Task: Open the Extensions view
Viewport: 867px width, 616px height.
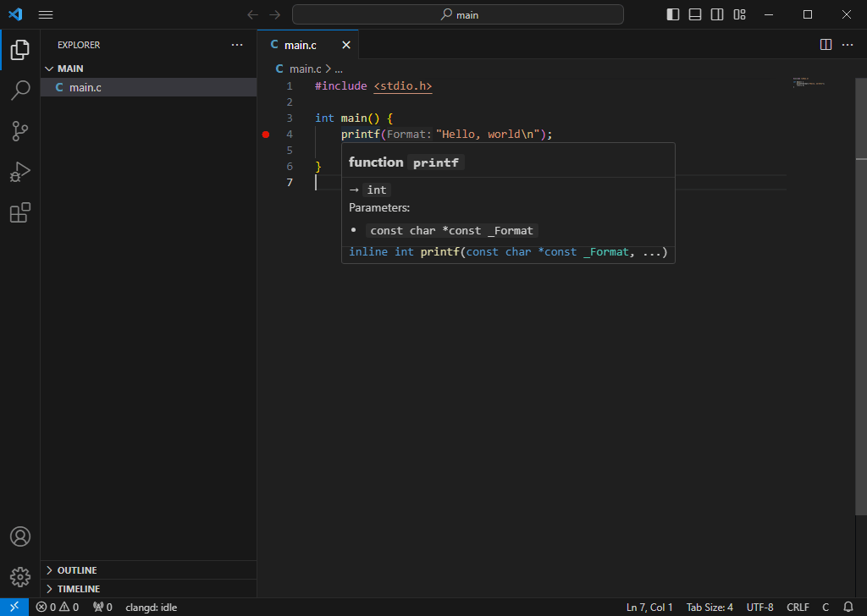Action: pos(20,212)
